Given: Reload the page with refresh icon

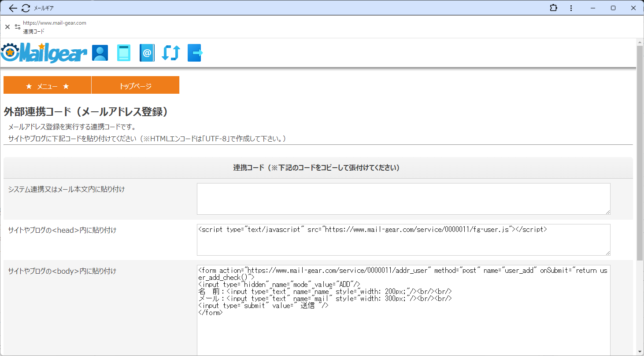Looking at the screenshot, I should (26, 8).
